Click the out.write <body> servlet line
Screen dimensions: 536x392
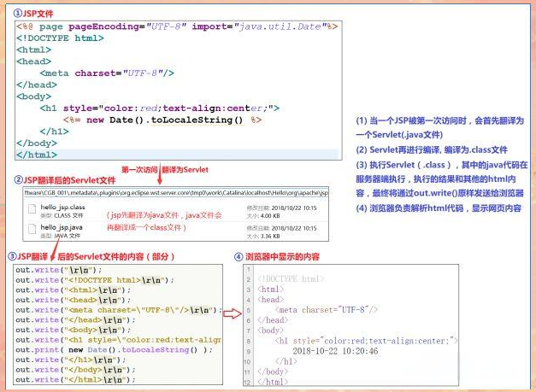74,330
